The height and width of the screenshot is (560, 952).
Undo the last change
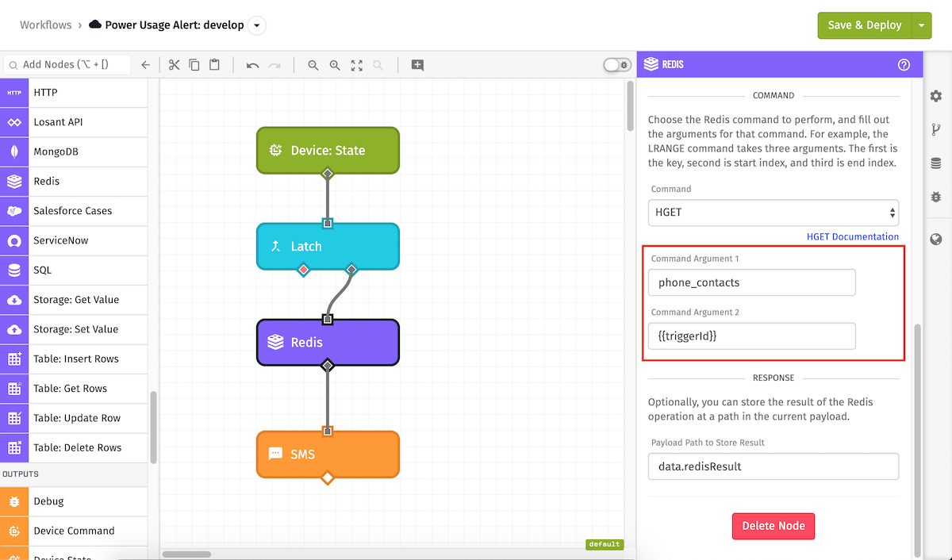point(252,65)
